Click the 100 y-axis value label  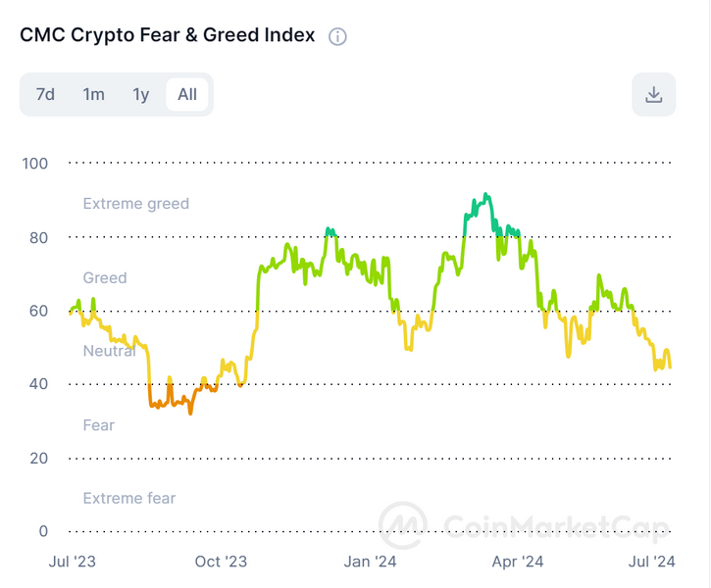click(x=34, y=163)
